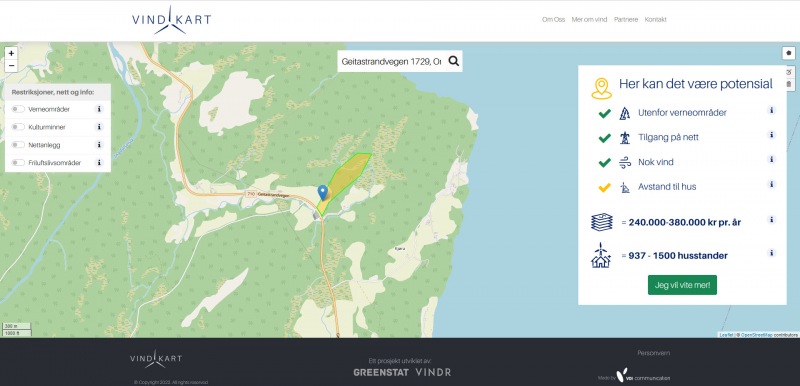Show info for Utenfor verneområder result

coord(772,111)
